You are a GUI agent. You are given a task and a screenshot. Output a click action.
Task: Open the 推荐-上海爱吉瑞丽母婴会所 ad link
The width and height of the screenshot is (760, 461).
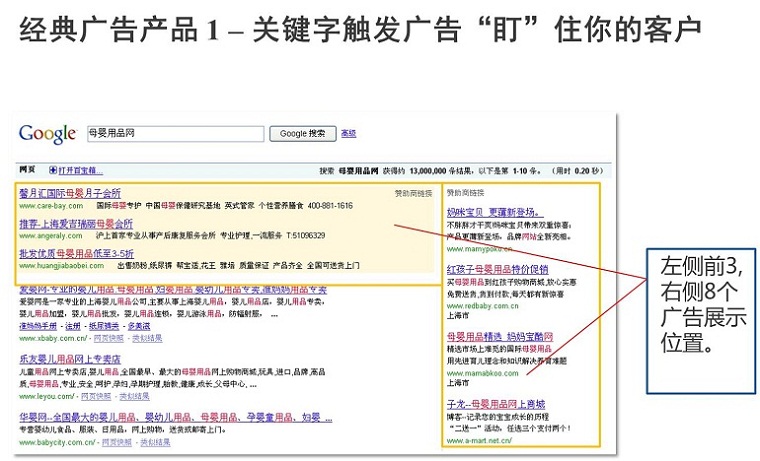76,224
